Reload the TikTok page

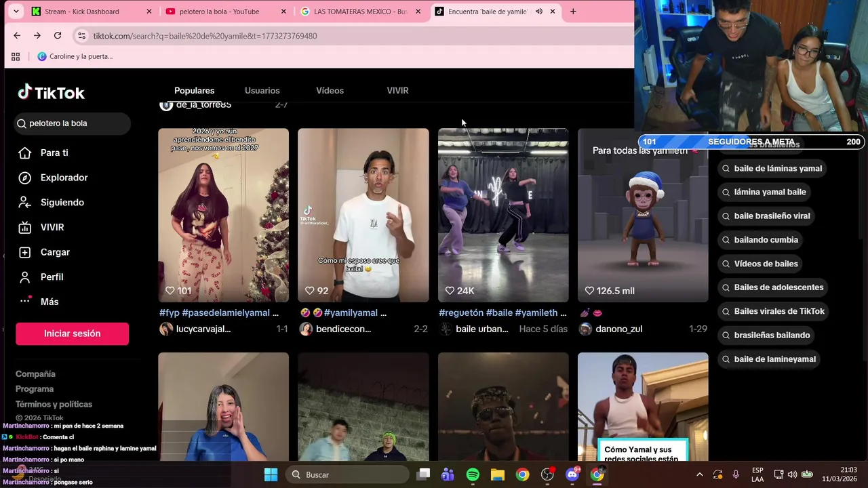click(x=58, y=35)
